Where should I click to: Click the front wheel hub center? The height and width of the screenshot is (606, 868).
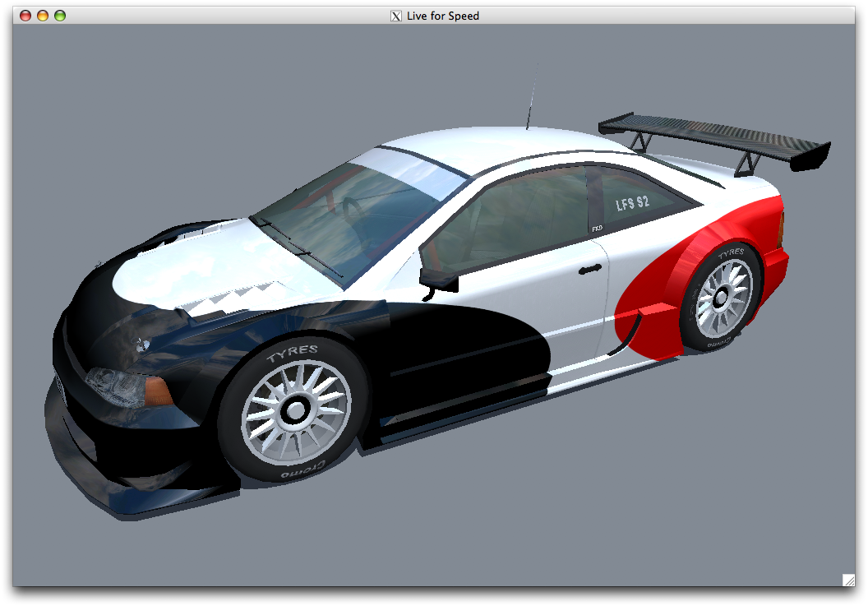(x=296, y=410)
